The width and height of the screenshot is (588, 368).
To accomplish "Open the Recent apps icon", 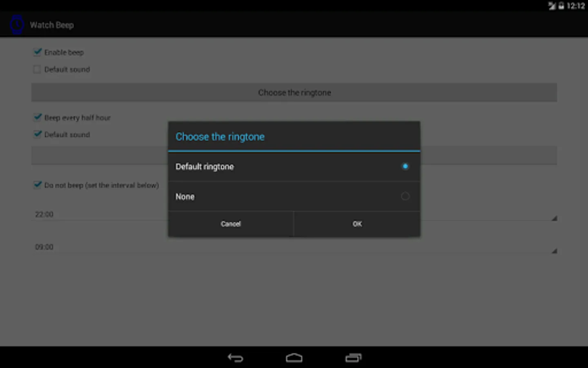I will point(353,358).
